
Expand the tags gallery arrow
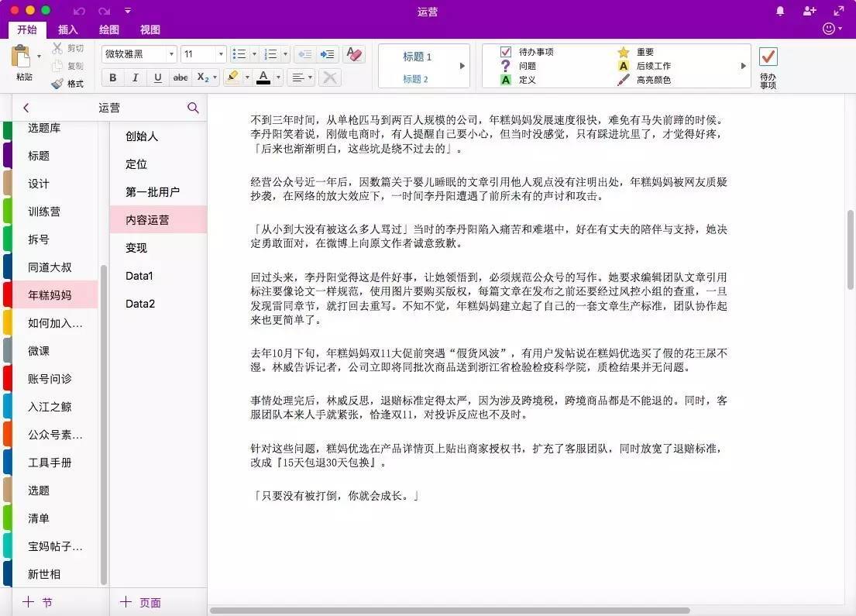click(x=743, y=66)
